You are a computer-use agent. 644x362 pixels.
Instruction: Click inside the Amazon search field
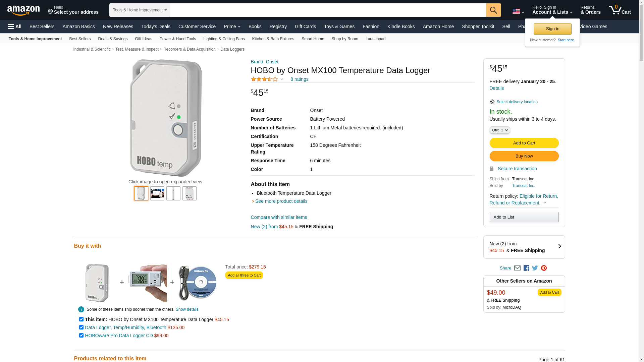click(328, 10)
